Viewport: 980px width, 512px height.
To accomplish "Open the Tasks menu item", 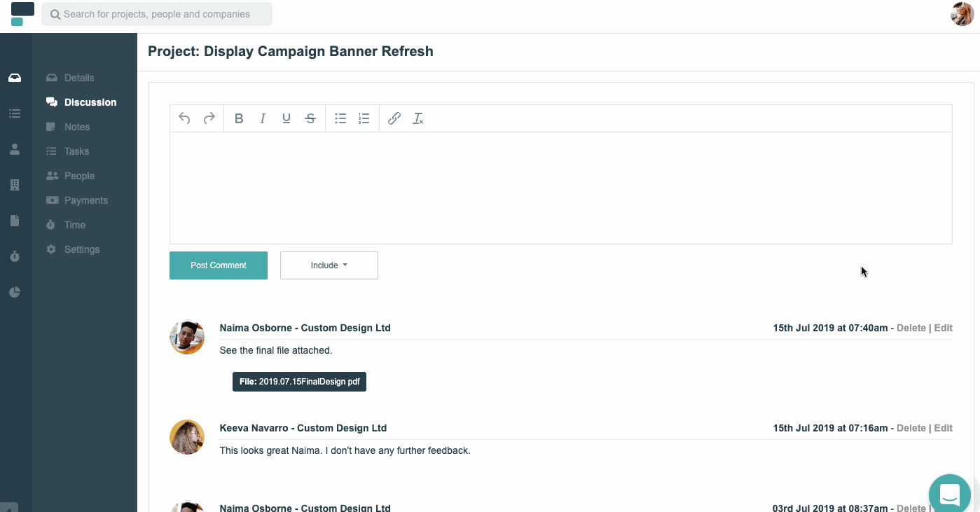I will pyautogui.click(x=67, y=151).
